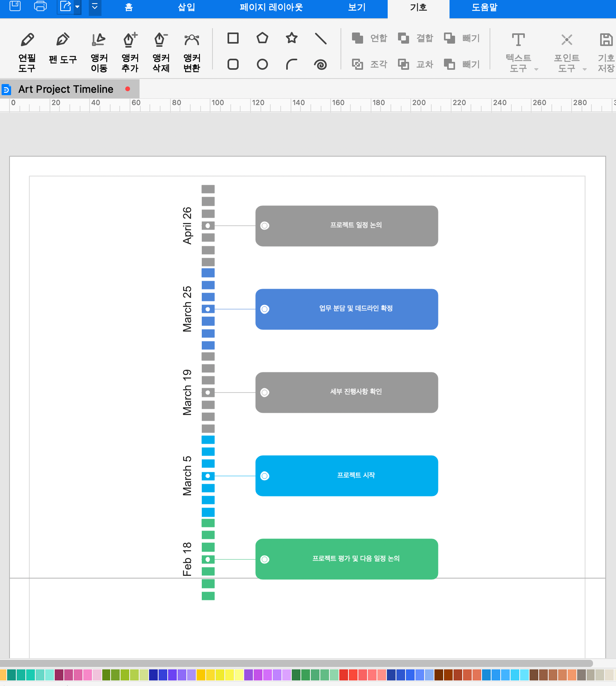Choose the Move Anchor tool (앵커 이동)

(x=99, y=52)
